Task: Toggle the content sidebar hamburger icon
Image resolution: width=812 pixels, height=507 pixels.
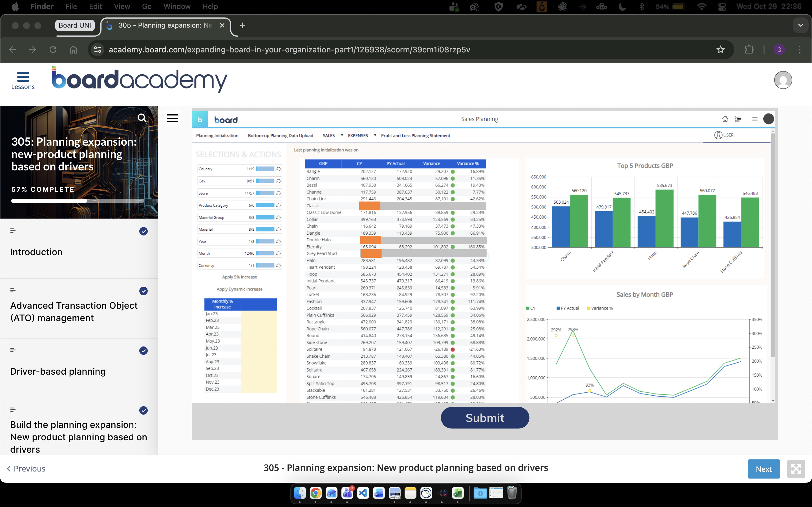Action: click(x=173, y=118)
